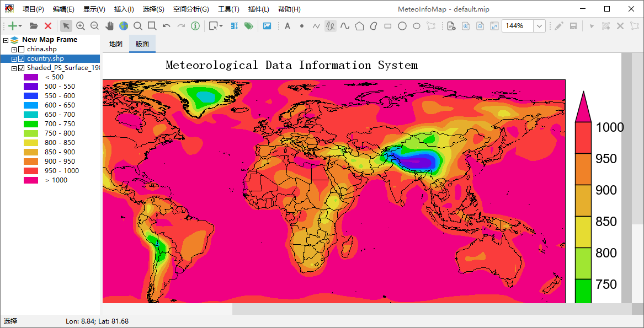Select the New Label text tool
Image resolution: width=644 pixels, height=328 pixels.
click(x=288, y=26)
